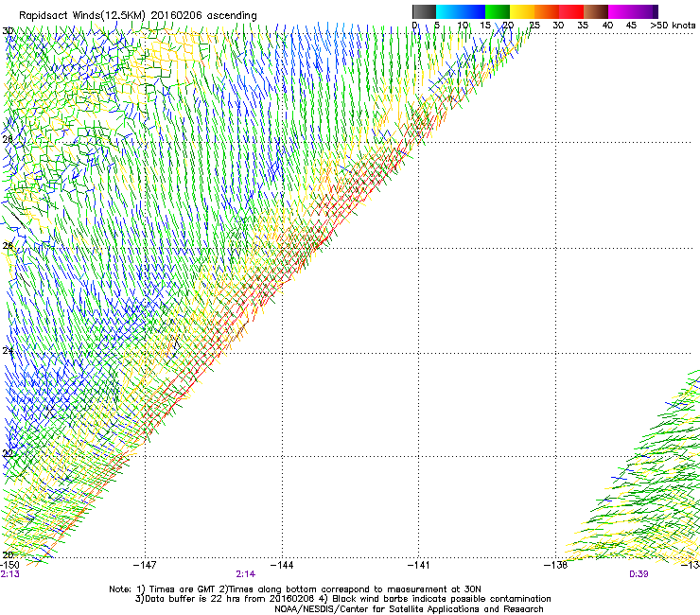Click the legend tick label 25
This screenshot has height=615, width=700.
pyautogui.click(x=534, y=26)
